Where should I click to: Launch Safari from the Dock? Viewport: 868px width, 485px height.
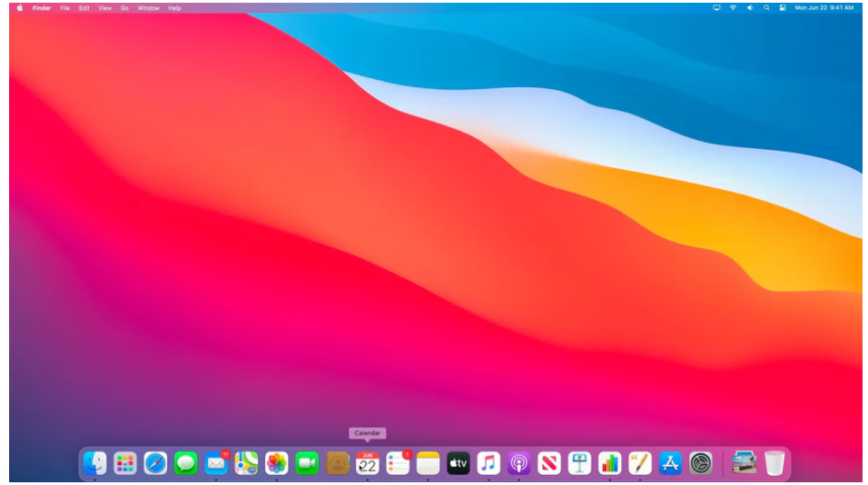point(155,463)
